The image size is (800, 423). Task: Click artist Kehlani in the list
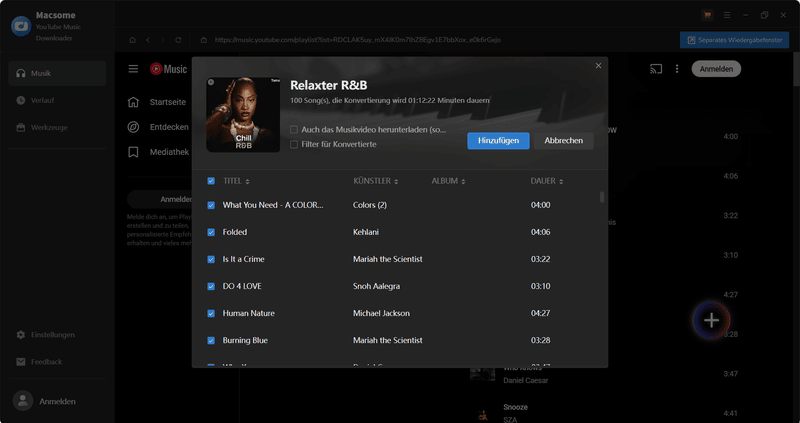pos(366,232)
